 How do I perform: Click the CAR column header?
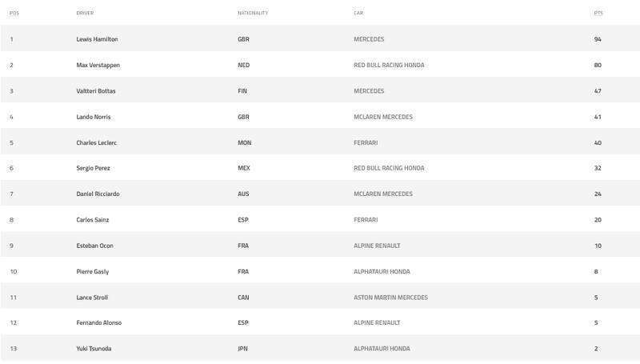358,14
